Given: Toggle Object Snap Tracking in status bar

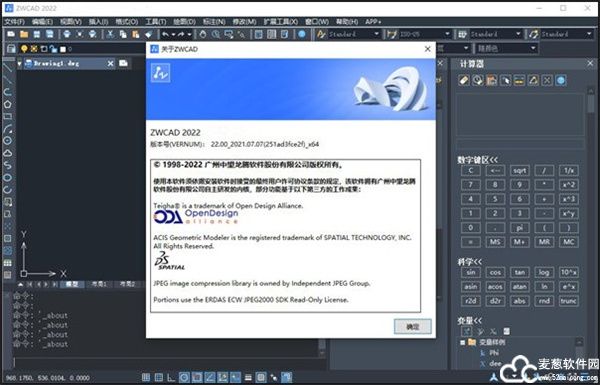Looking at the screenshot, I should (x=210, y=377).
